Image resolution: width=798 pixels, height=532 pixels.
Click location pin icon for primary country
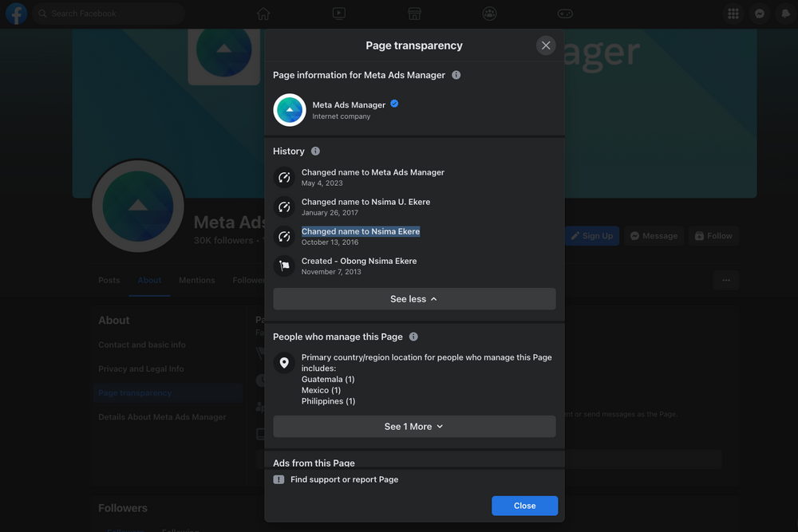pos(285,362)
